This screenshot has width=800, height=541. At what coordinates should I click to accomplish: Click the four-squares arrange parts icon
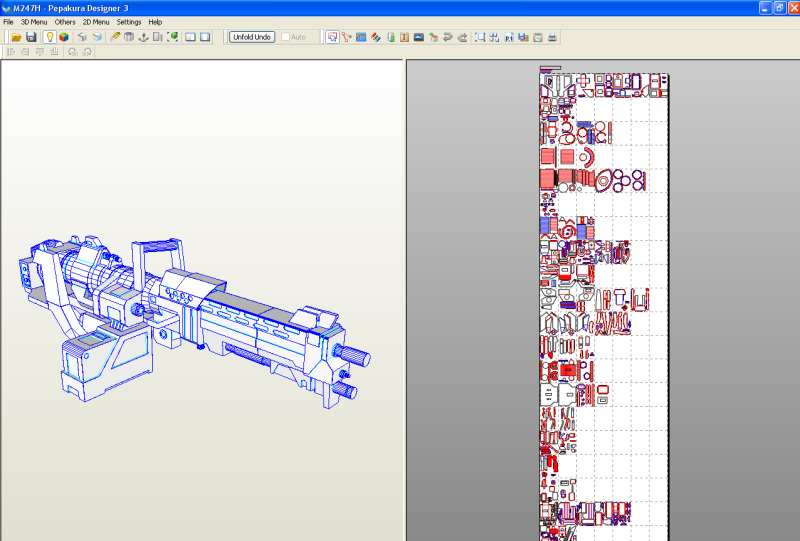pyautogui.click(x=494, y=37)
